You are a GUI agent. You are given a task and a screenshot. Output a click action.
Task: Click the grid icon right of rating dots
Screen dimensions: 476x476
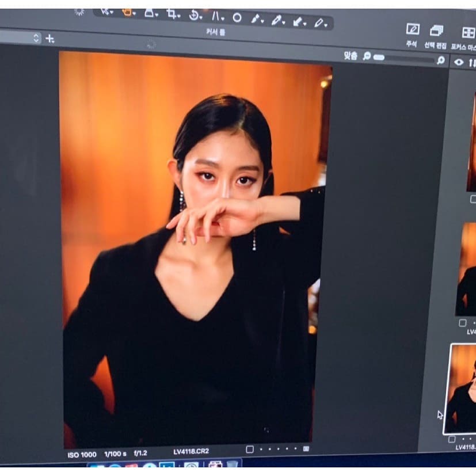306,448
